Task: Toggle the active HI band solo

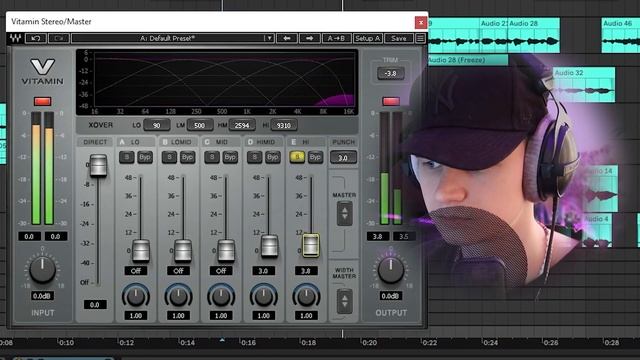Action: 297,157
